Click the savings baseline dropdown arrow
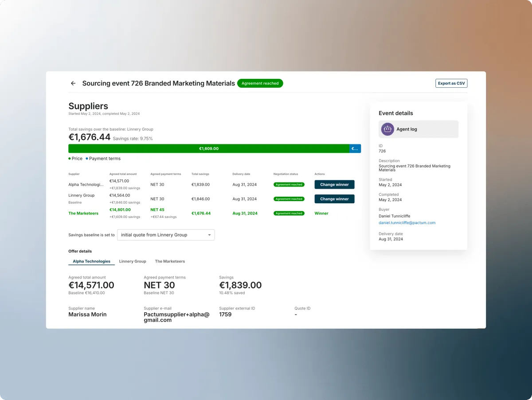 209,235
